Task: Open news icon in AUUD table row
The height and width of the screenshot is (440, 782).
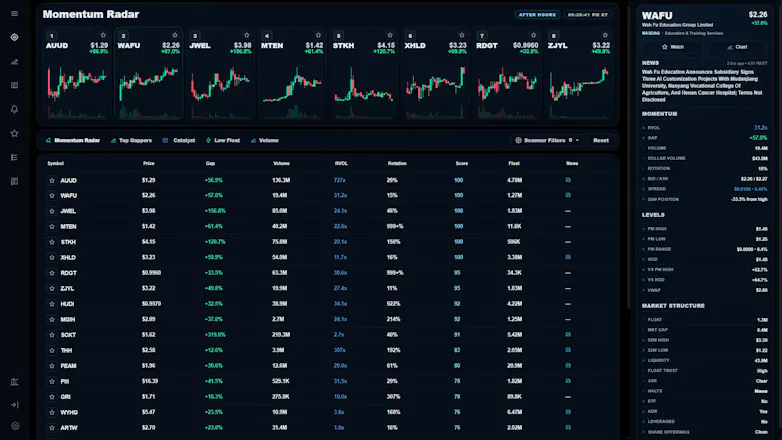Action: (x=568, y=180)
